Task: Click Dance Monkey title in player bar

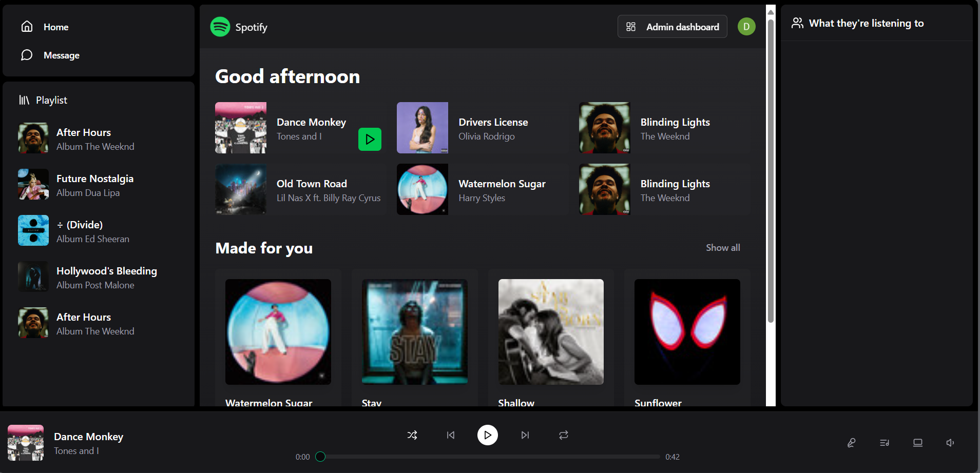Action: coord(88,437)
